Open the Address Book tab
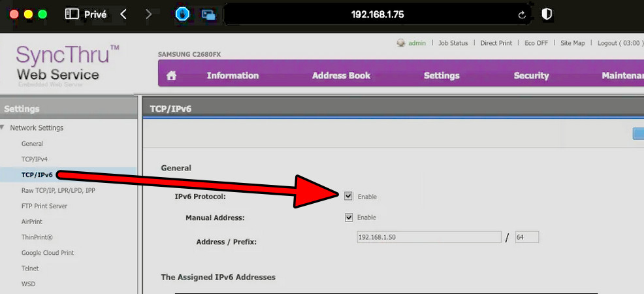Viewport: 644px width, 294px height. (x=342, y=76)
